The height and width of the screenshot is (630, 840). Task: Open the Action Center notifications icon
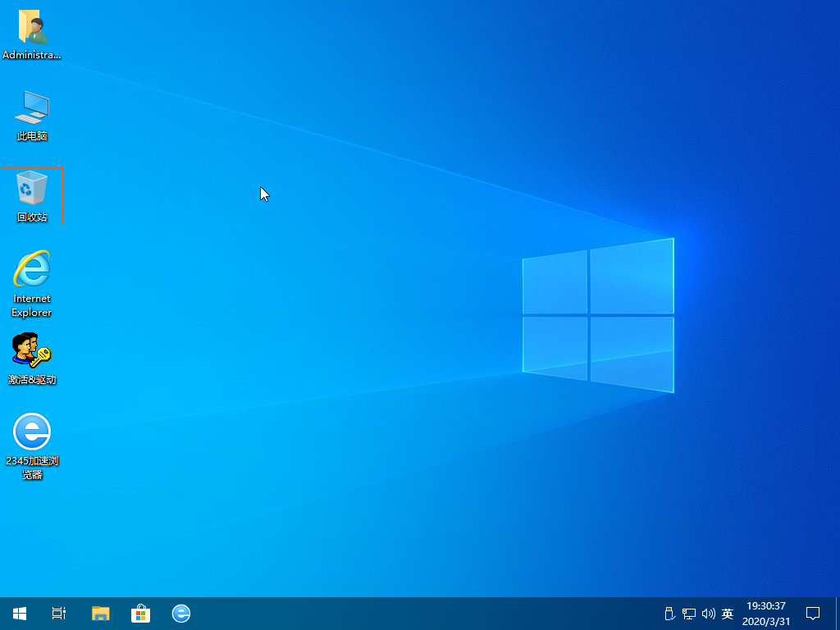pos(813,614)
